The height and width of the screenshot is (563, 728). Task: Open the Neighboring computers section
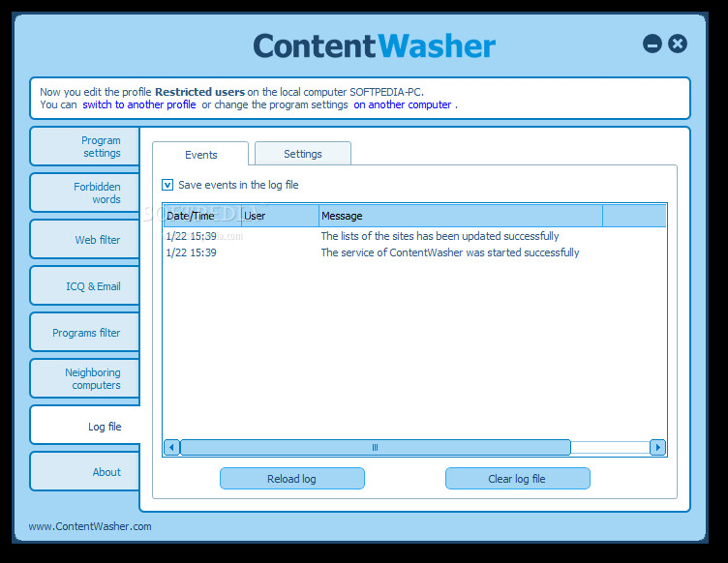84,378
